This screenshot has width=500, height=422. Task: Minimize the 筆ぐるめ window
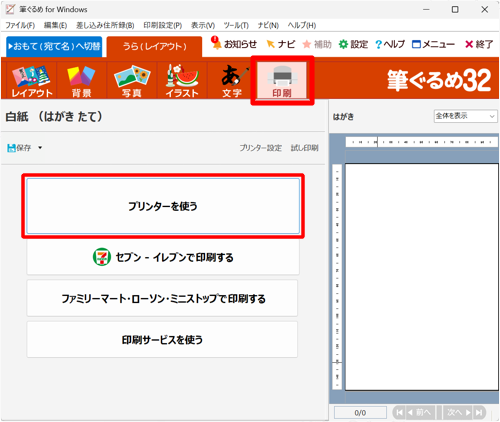coord(426,9)
